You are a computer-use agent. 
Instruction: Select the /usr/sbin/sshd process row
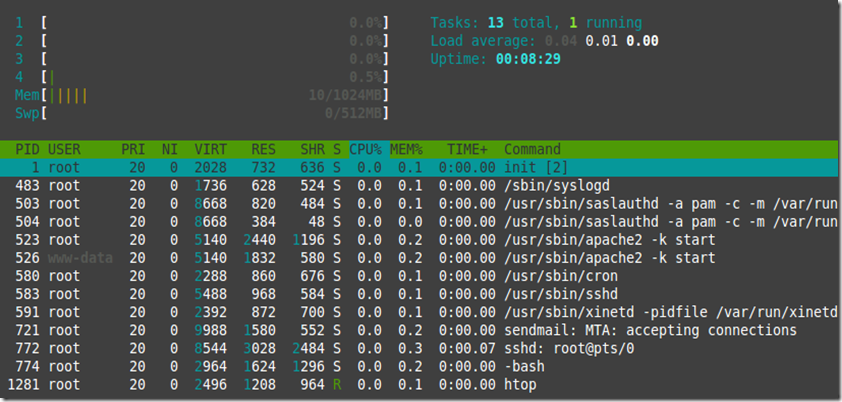click(419, 294)
